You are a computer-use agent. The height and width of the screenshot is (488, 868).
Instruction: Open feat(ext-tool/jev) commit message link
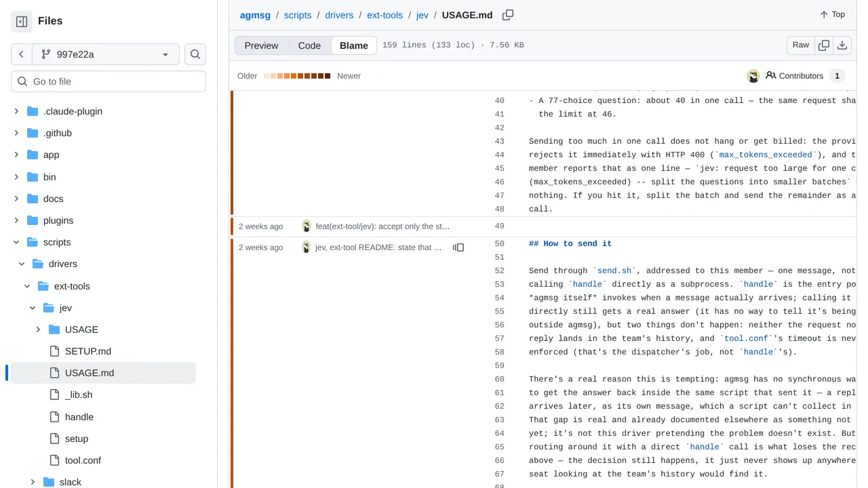coord(382,226)
